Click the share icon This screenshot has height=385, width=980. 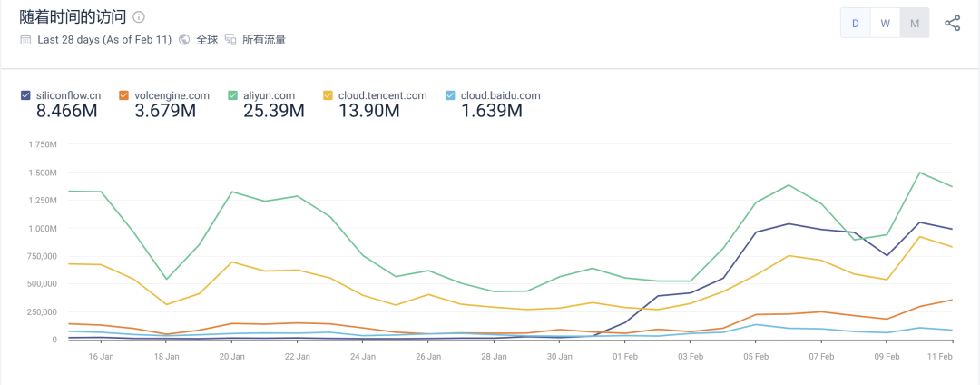coord(952,24)
